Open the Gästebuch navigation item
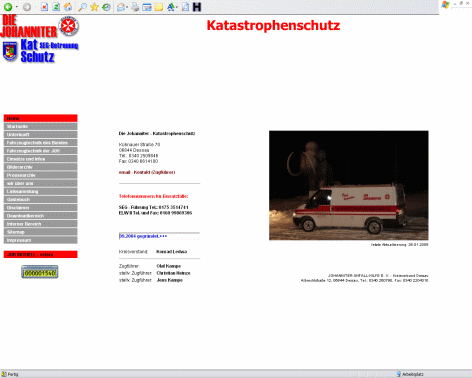The image size is (472, 378). point(40,199)
